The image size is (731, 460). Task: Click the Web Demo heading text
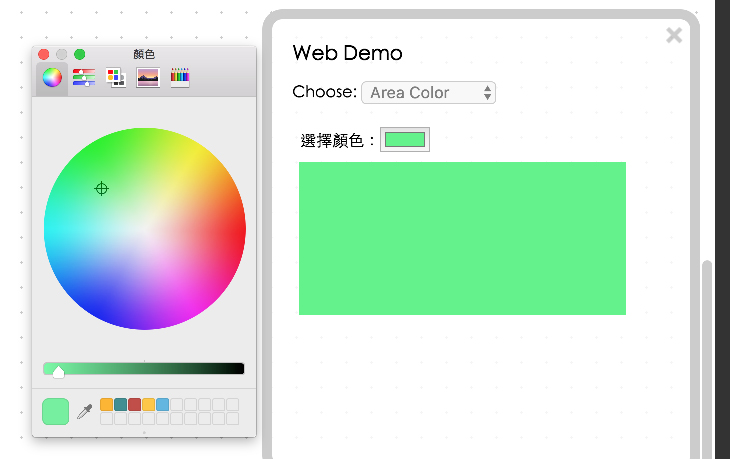(347, 53)
